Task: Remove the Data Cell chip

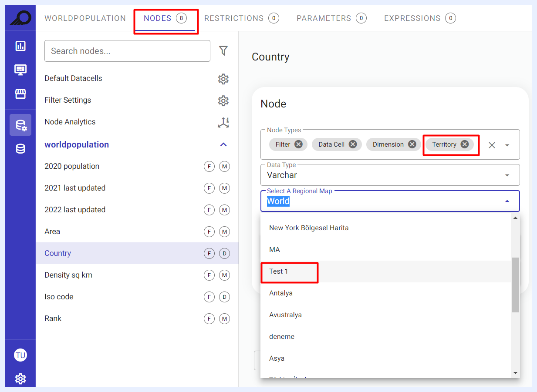Action: coord(353,144)
